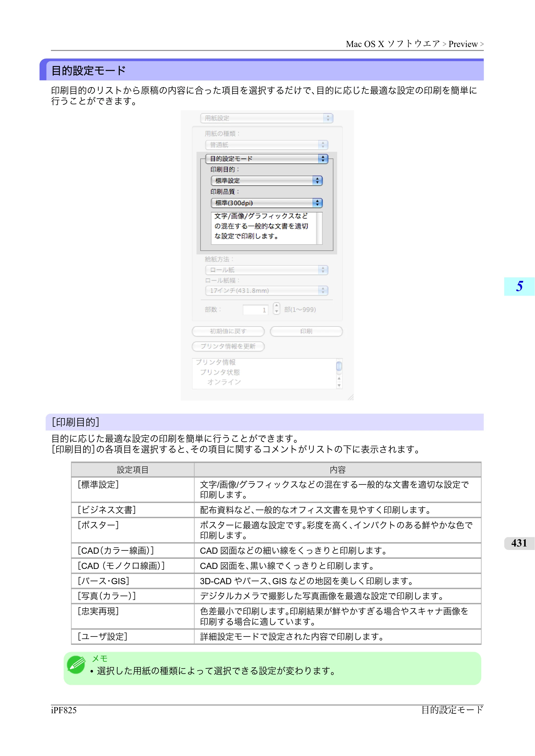Click the [ビジネス文書] table cell
Image resolution: width=535 pixels, height=756 pixels.
coord(133,510)
